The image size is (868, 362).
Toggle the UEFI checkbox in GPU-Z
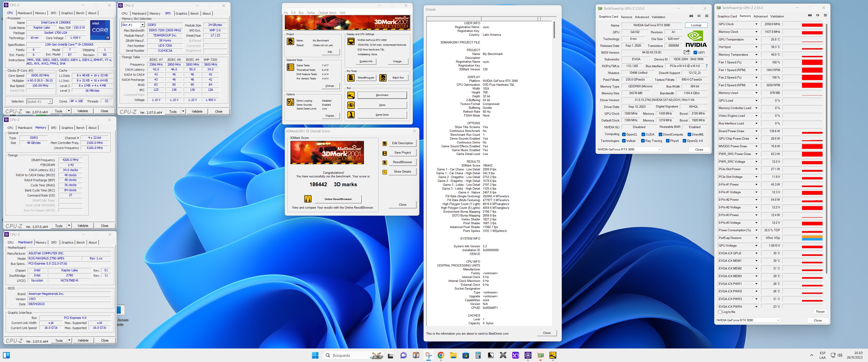click(695, 53)
